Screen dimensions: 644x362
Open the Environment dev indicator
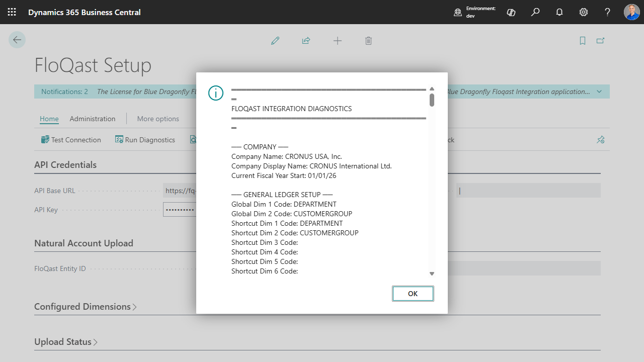tap(474, 12)
